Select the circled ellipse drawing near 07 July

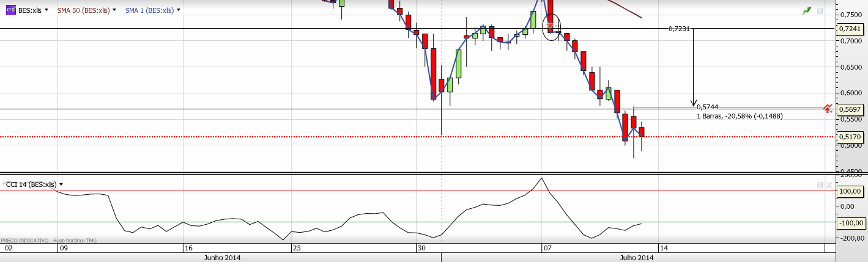[552, 27]
